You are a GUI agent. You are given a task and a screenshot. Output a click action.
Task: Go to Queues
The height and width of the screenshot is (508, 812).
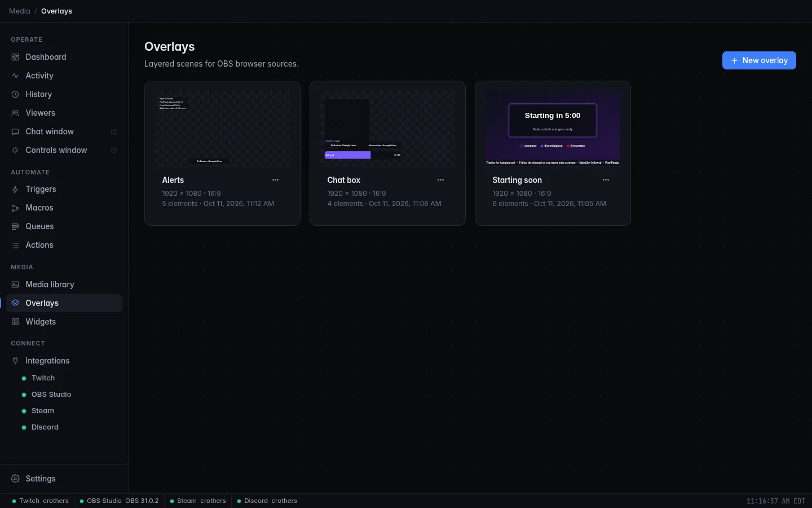coord(64,226)
